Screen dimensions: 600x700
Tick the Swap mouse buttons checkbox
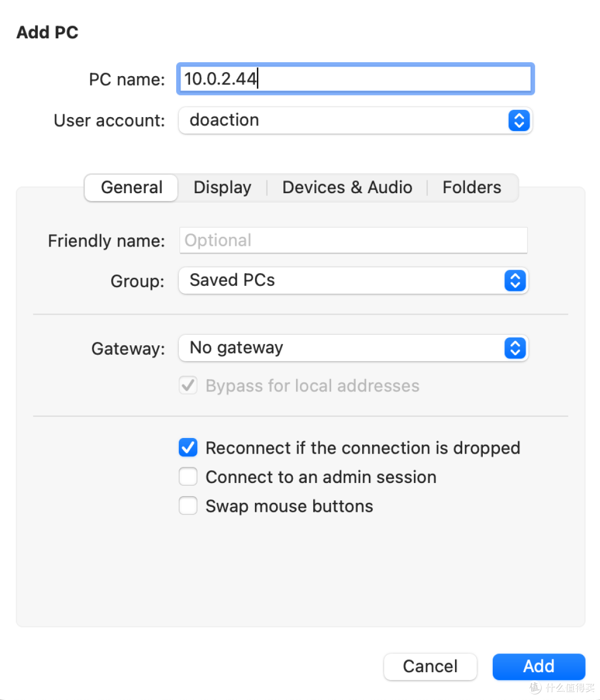pyautogui.click(x=188, y=506)
